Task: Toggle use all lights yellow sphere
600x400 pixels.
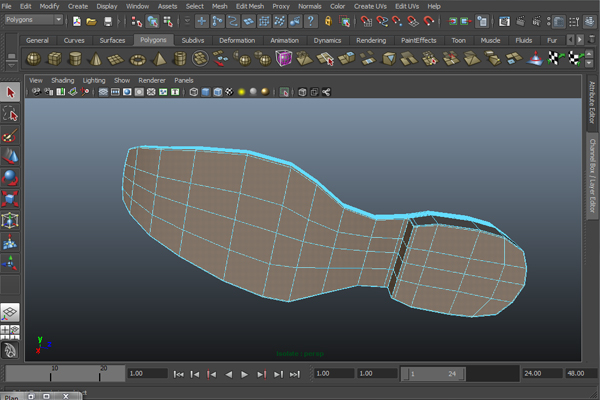Action: (241, 92)
